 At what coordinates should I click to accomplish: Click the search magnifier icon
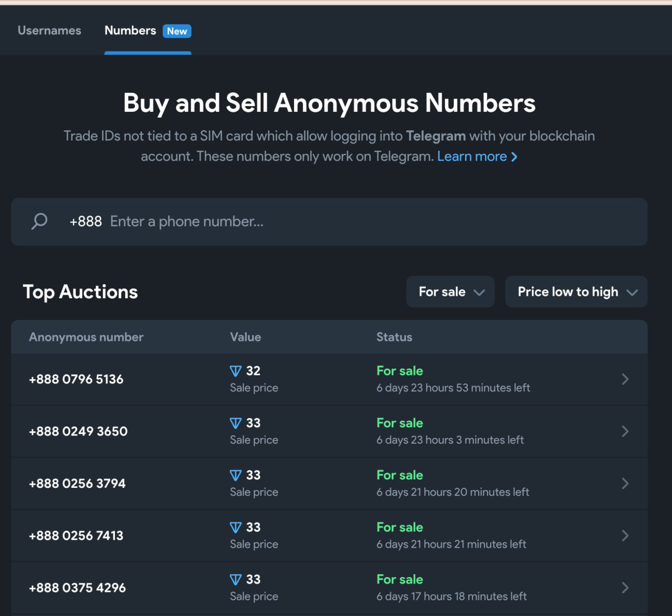tap(39, 221)
